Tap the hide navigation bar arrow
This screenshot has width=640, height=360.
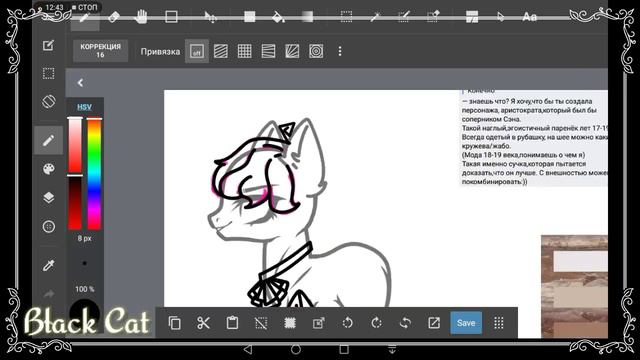pos(392,349)
